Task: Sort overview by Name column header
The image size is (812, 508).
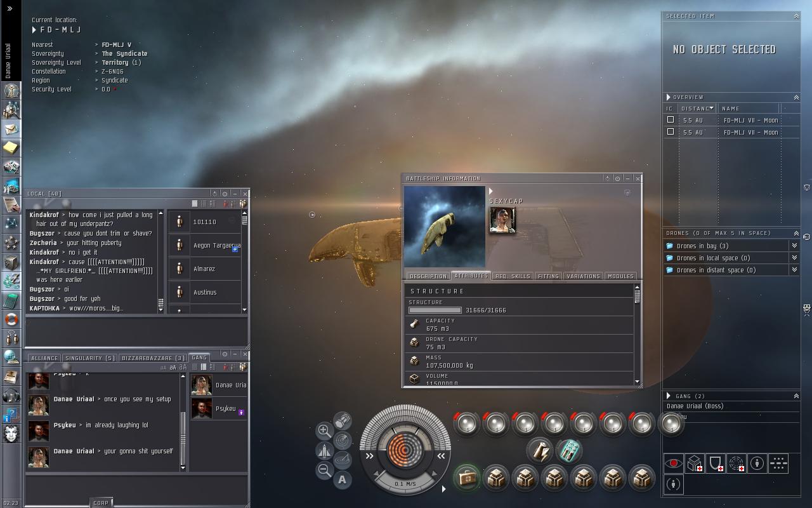Action: [x=750, y=109]
